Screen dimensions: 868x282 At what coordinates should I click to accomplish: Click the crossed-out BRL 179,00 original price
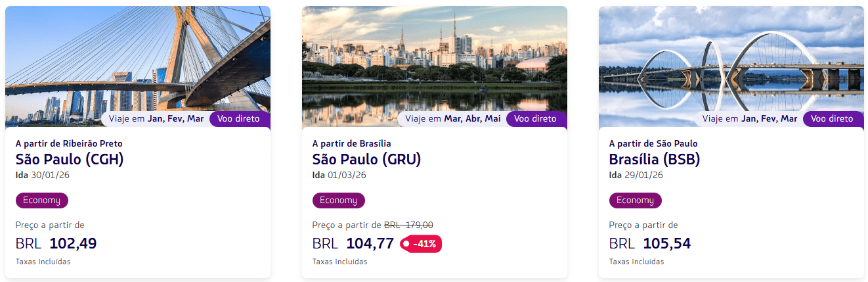point(408,225)
